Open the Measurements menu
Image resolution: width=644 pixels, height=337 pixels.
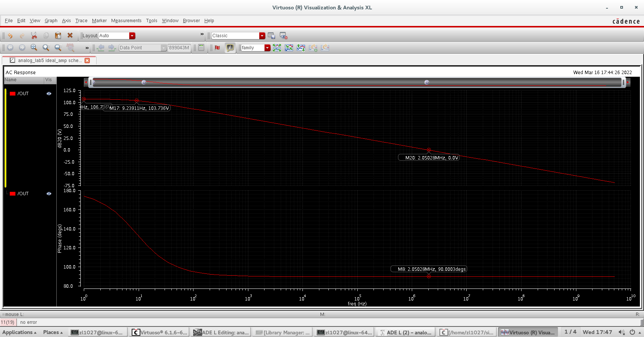[x=126, y=21]
